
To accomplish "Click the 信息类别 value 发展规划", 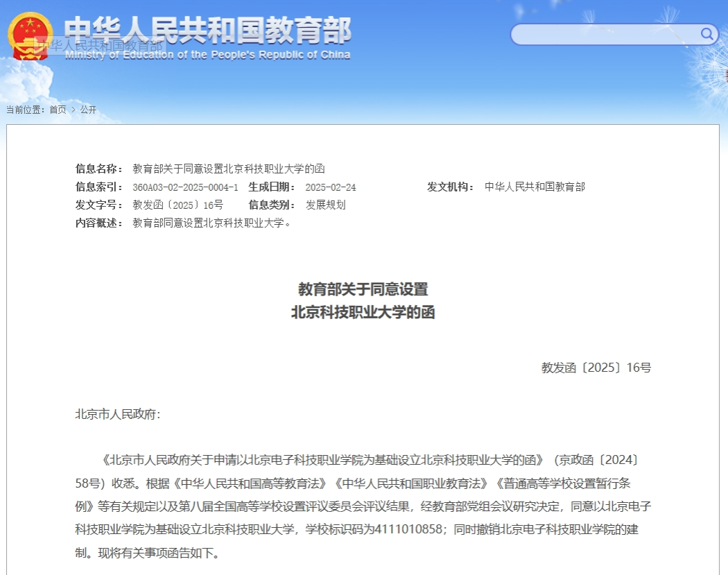I will 325,205.
